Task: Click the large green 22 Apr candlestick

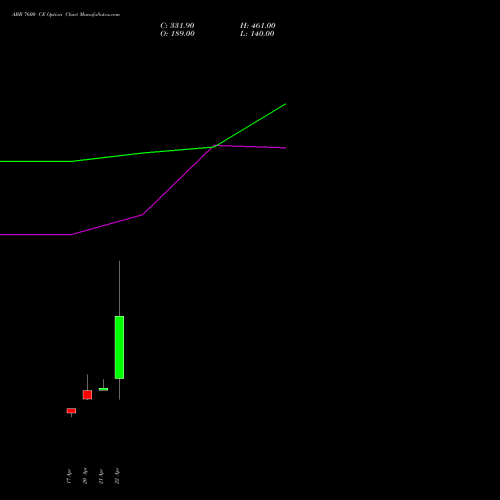Action: pyautogui.click(x=119, y=347)
